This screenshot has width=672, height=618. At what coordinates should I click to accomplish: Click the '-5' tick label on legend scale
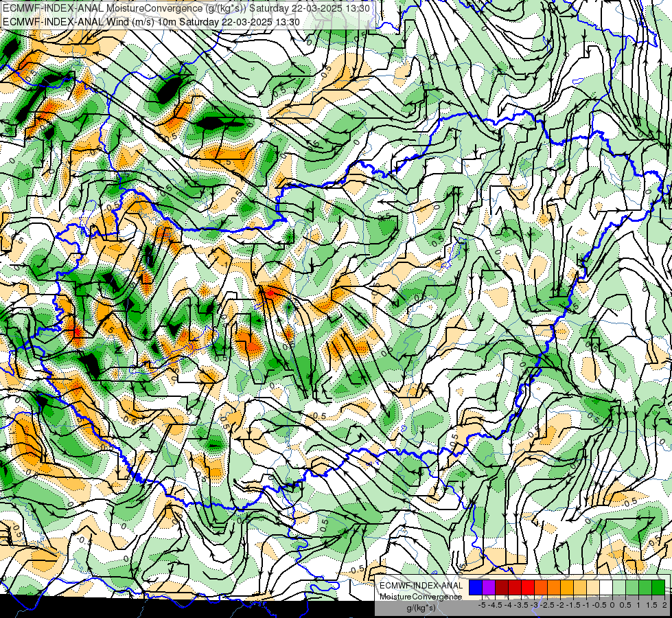click(482, 605)
